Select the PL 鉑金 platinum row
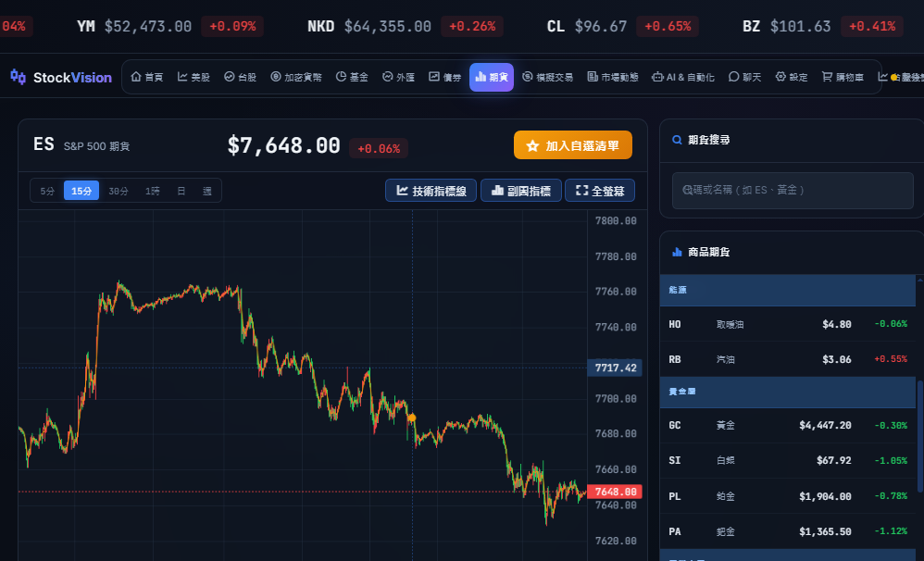 coord(788,496)
